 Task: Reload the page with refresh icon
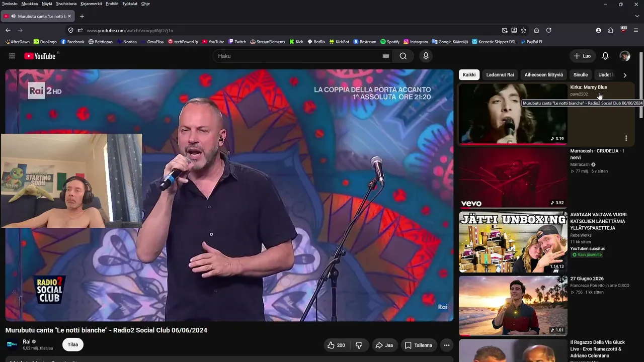[549, 30]
